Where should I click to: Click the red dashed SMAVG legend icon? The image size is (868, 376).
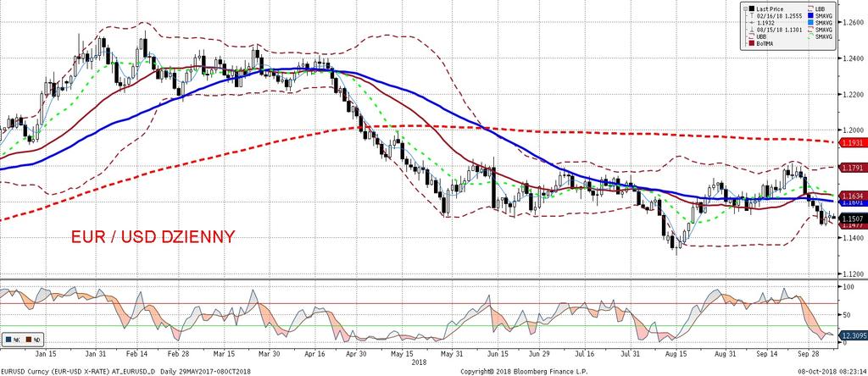coord(810,30)
